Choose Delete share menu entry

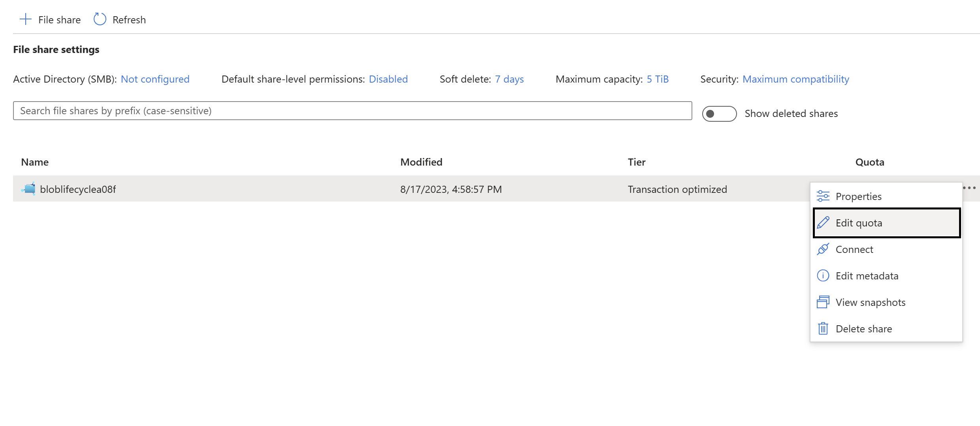pos(886,329)
